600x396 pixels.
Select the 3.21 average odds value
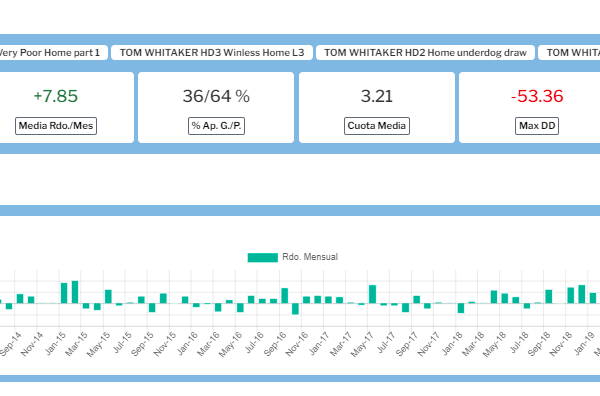pyautogui.click(x=377, y=96)
